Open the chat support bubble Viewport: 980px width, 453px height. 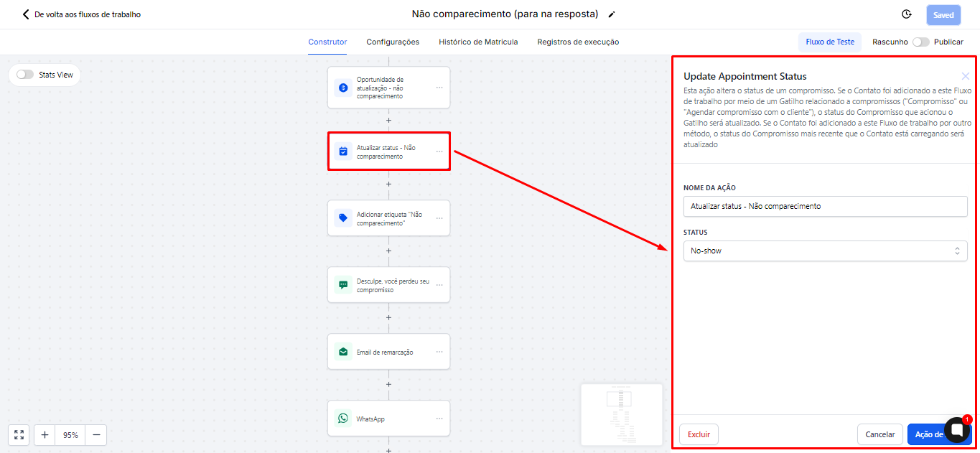click(957, 429)
